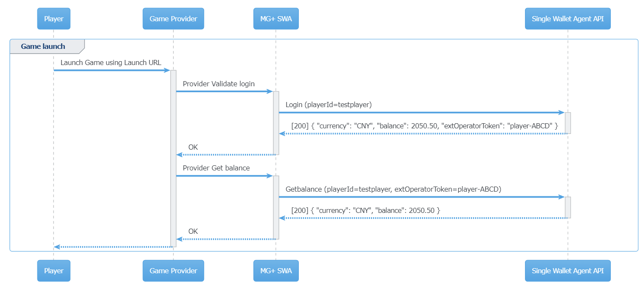Select the top MG+ SWA participant box

tap(276, 19)
